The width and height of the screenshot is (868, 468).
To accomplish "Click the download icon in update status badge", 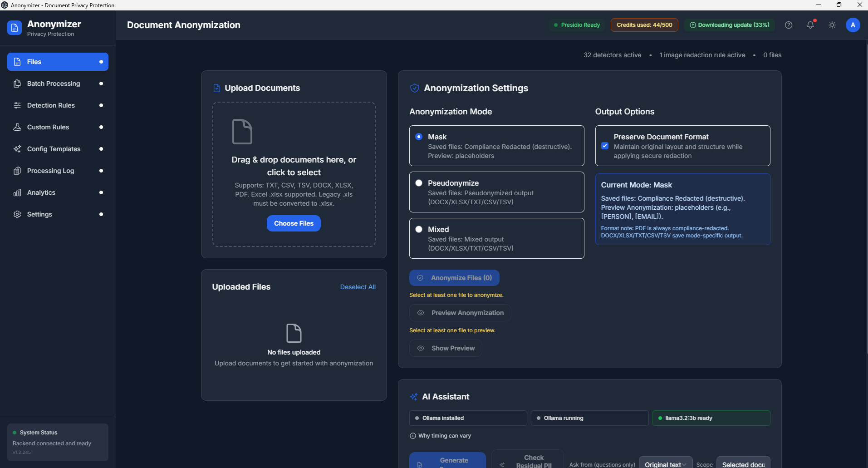I will tap(693, 25).
